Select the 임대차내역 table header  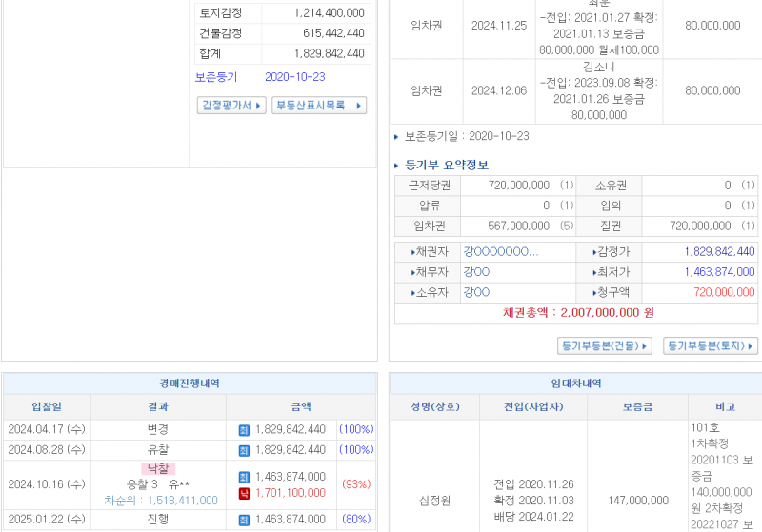click(x=577, y=384)
